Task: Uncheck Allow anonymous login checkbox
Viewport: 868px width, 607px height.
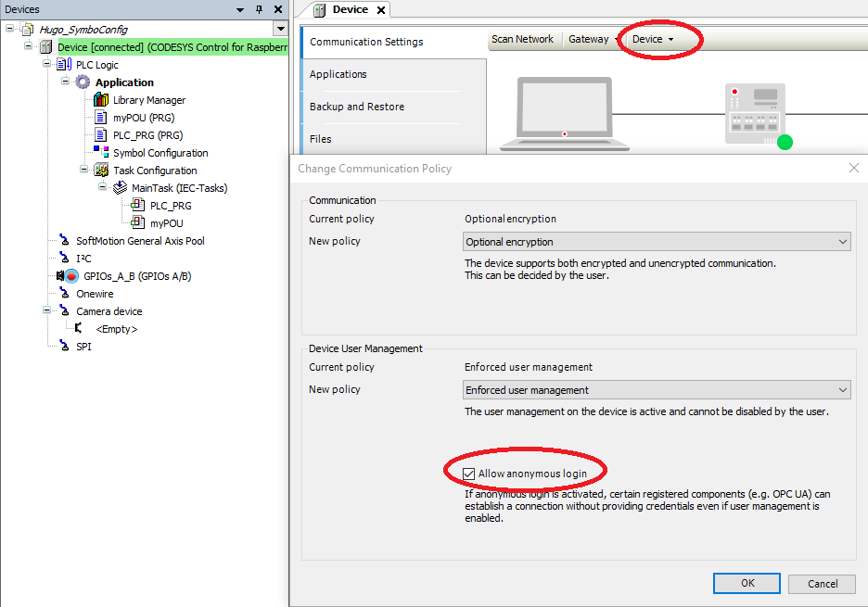Action: point(469,474)
